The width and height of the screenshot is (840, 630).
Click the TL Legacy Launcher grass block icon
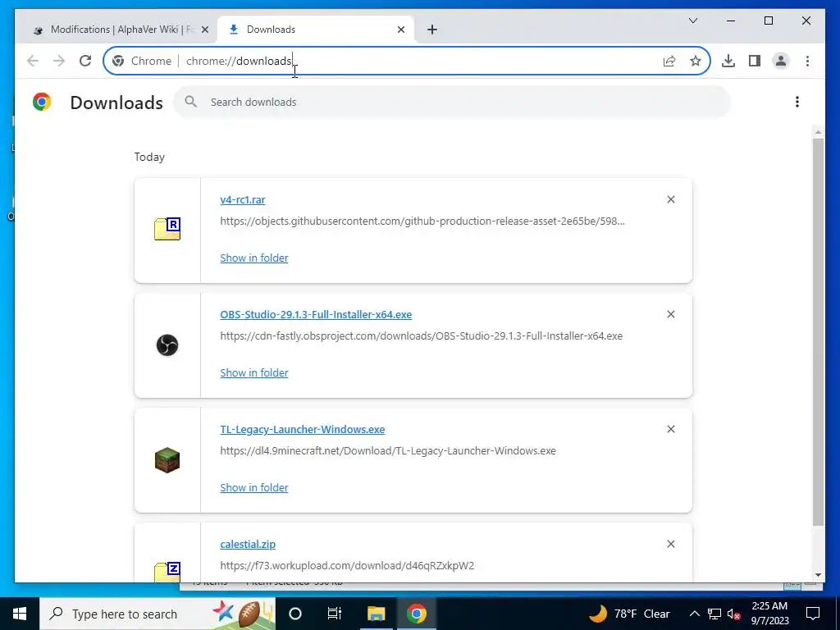point(167,460)
